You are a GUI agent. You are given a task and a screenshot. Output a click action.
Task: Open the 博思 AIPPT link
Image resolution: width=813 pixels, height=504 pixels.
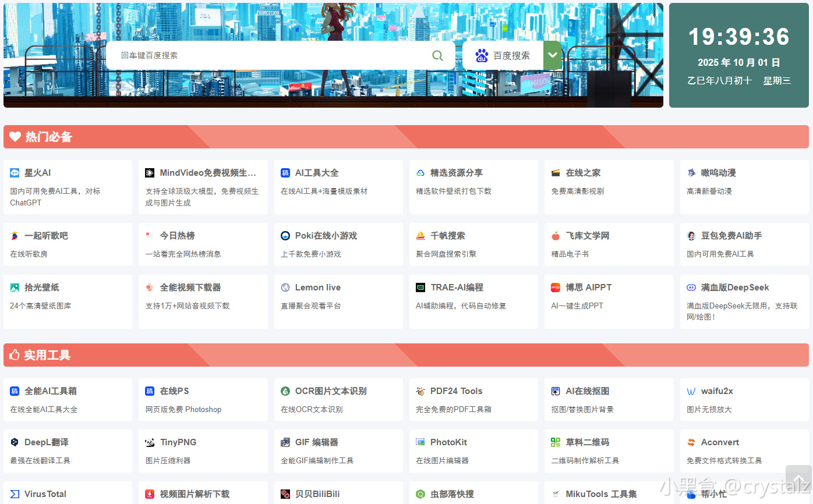point(589,288)
